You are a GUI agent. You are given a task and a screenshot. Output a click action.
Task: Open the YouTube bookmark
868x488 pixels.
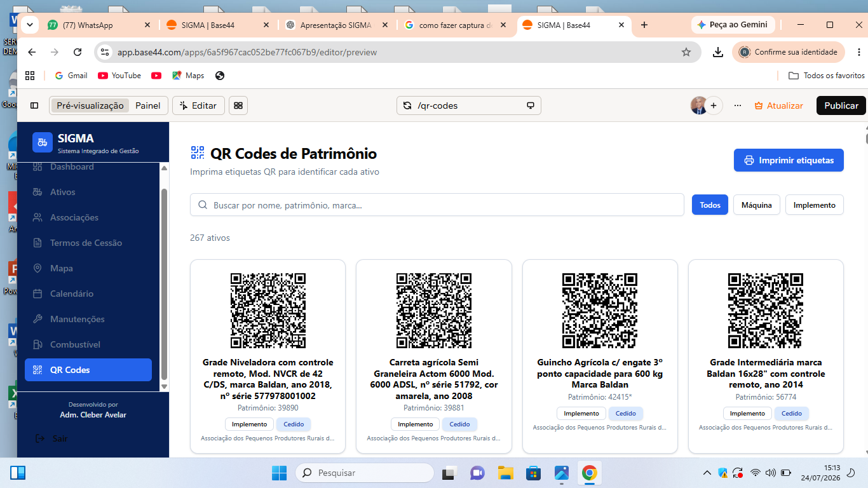119,76
